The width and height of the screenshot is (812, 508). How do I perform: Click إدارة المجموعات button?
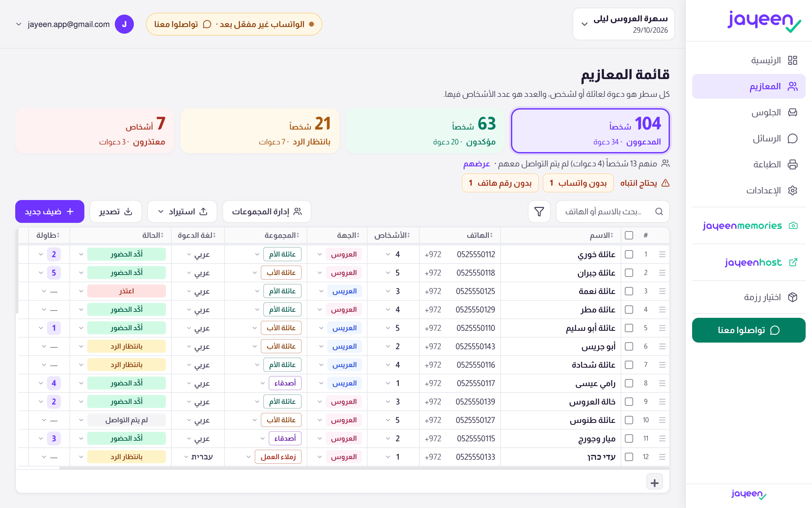tap(267, 211)
